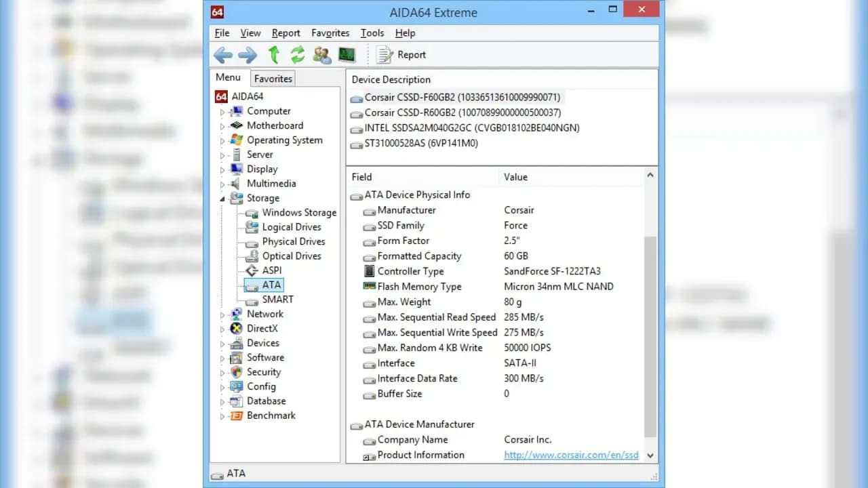Switch to the Favorites tab
This screenshot has width=868, height=488.
pyautogui.click(x=273, y=79)
